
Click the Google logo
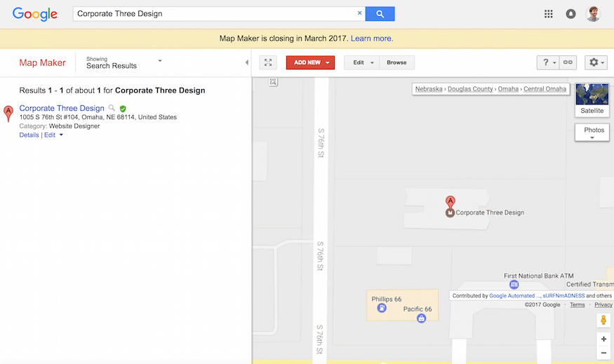35,14
